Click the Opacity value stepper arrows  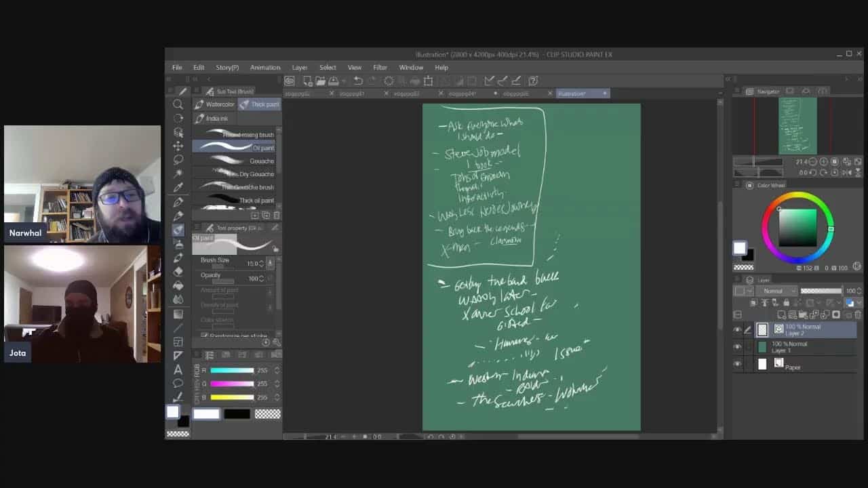coord(270,278)
